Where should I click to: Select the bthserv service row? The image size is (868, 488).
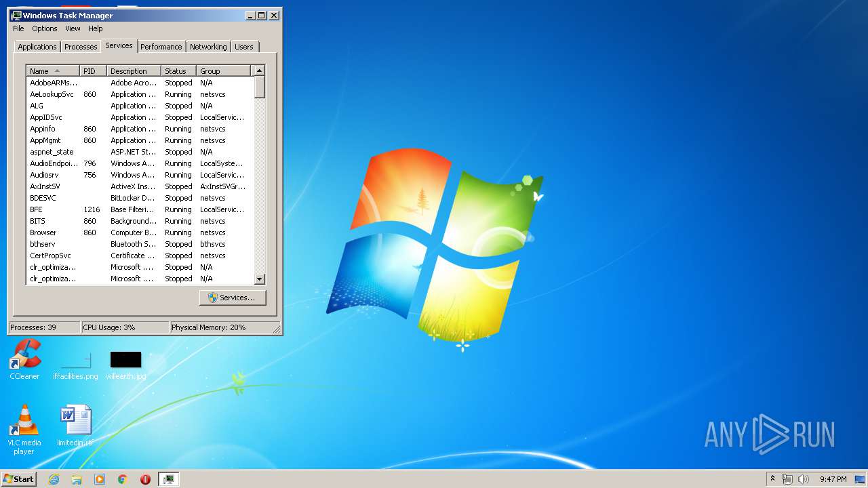tap(140, 244)
